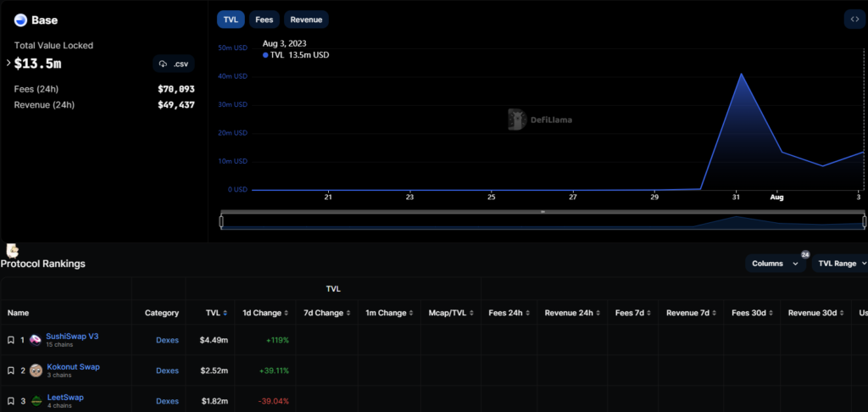Image resolution: width=868 pixels, height=412 pixels.
Task: Open the Columns dropdown
Action: tap(775, 264)
